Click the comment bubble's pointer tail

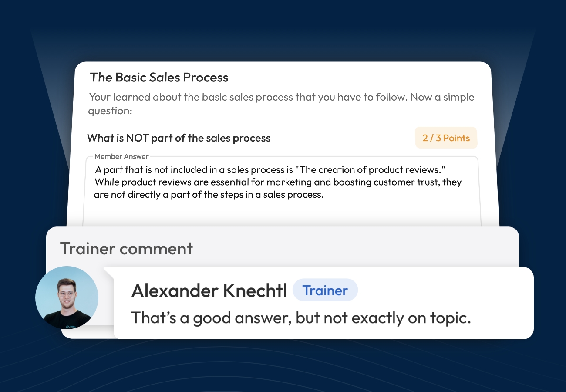tap(107, 272)
